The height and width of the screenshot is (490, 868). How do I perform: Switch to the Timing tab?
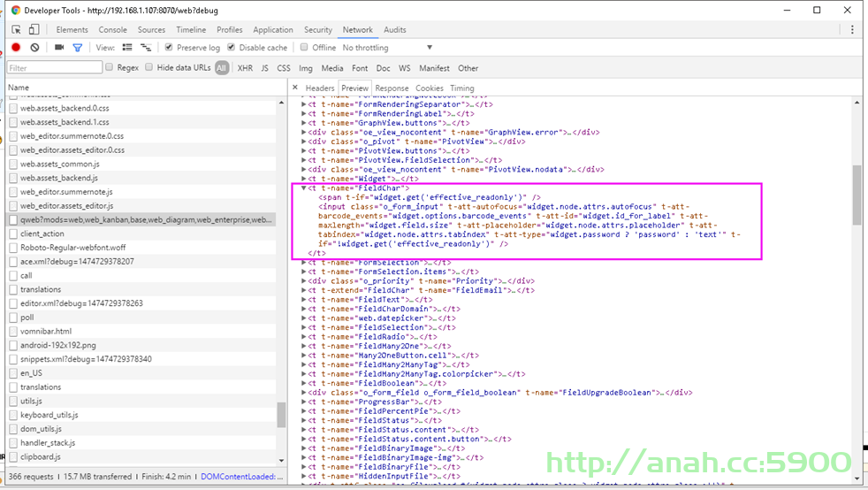click(x=461, y=88)
